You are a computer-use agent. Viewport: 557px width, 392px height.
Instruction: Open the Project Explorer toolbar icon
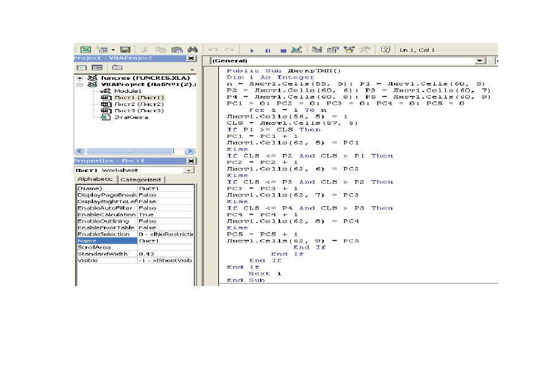tap(316, 50)
